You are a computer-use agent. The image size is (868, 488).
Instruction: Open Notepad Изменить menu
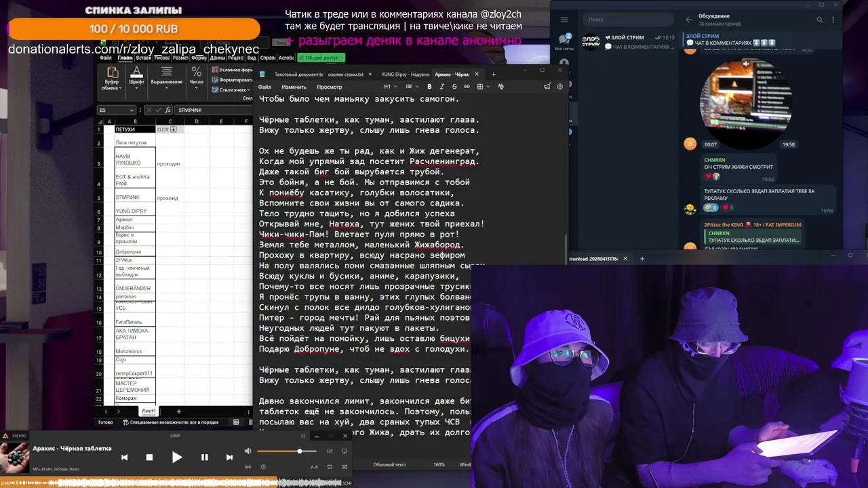pos(294,87)
